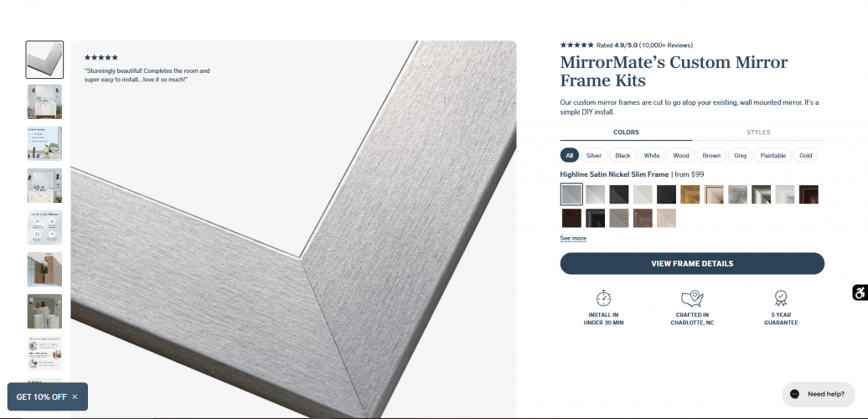Select the solid black frame swatch
Viewport: 868px width, 419px height.
click(x=667, y=194)
